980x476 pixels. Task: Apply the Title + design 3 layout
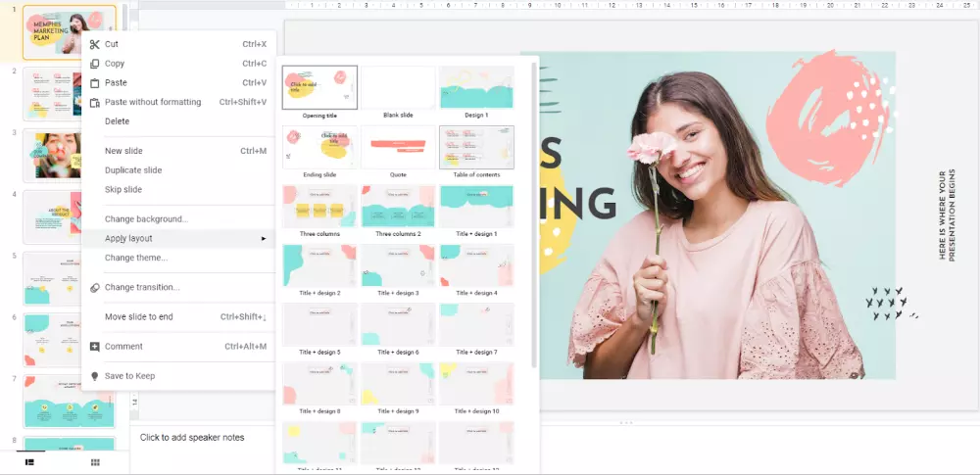click(398, 265)
